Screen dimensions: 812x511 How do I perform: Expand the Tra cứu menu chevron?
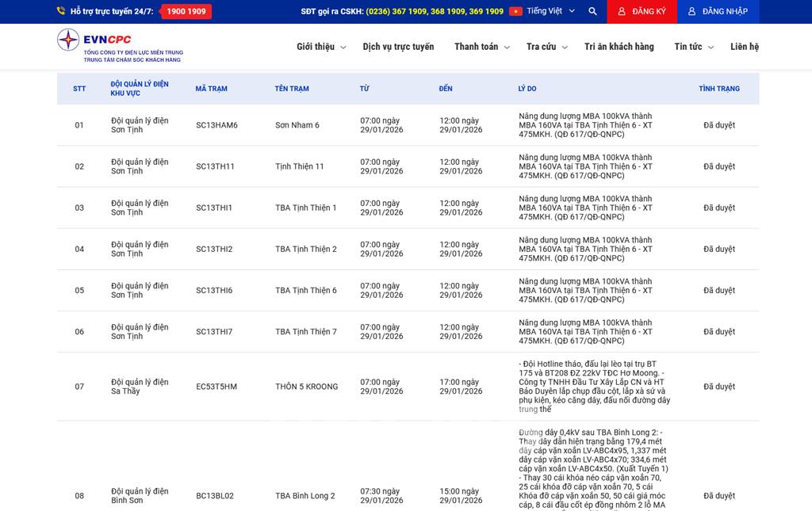coord(565,48)
